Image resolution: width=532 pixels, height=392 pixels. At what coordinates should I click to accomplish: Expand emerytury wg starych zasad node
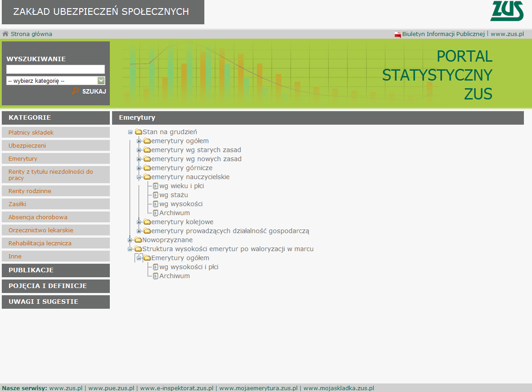139,150
